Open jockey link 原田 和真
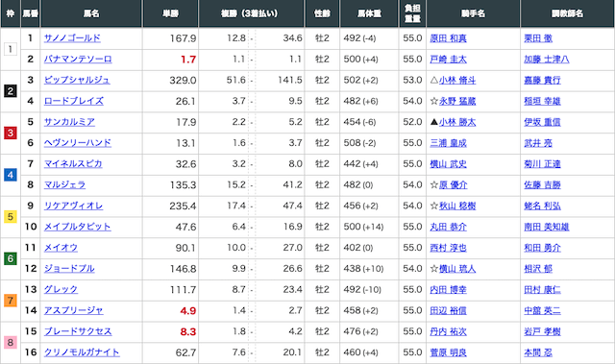 [x=448, y=38]
